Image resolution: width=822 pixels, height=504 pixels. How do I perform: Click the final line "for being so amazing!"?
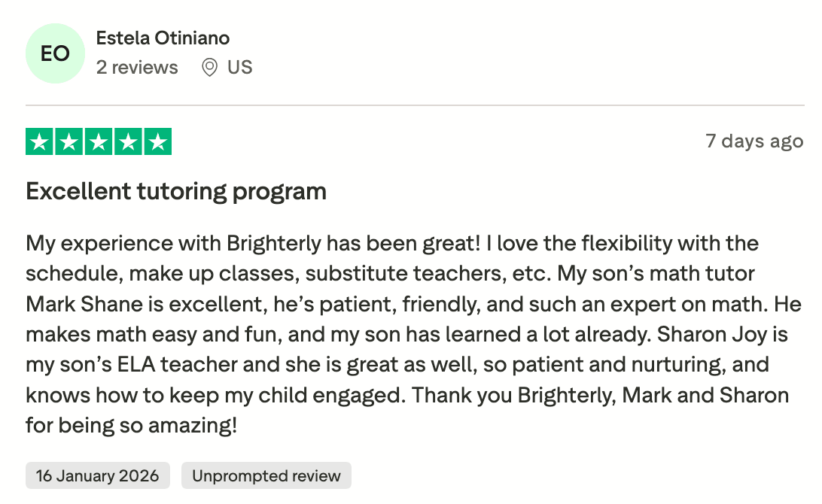click(132, 426)
